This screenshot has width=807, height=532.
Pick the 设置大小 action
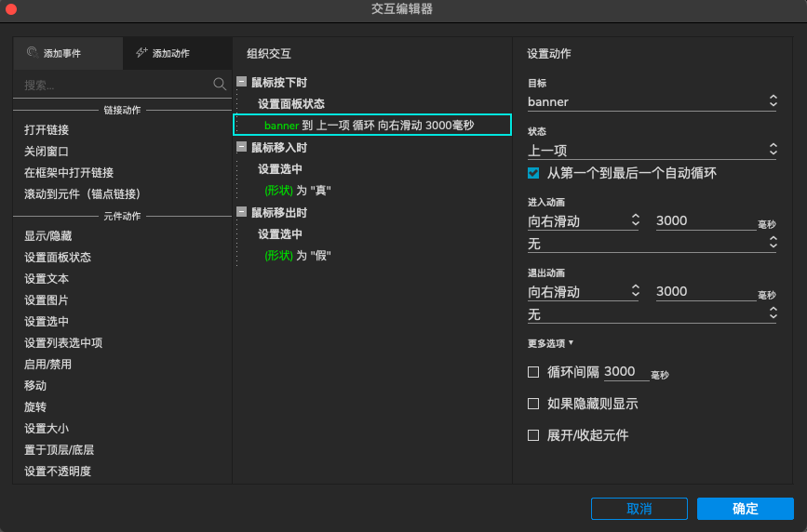coord(47,428)
